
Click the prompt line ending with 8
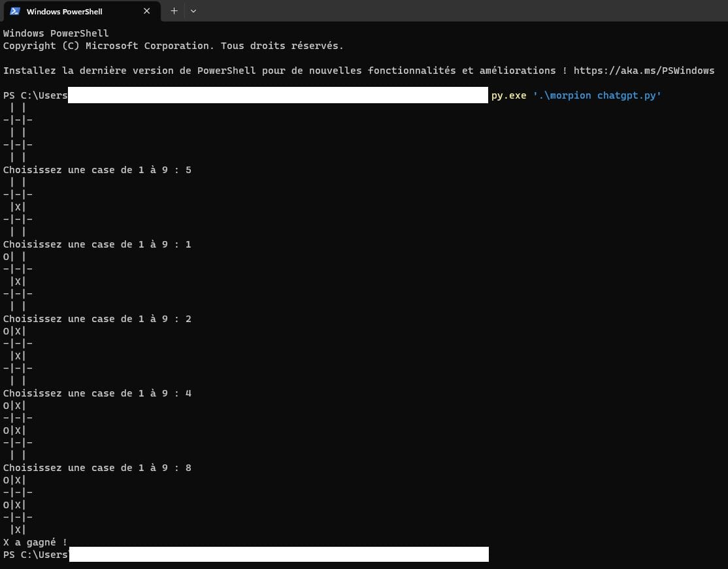pyautogui.click(x=97, y=468)
